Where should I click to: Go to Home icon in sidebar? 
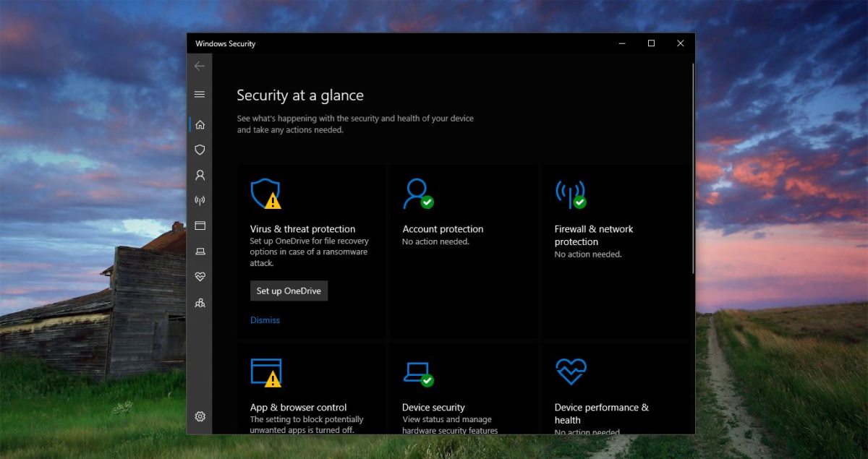click(200, 124)
